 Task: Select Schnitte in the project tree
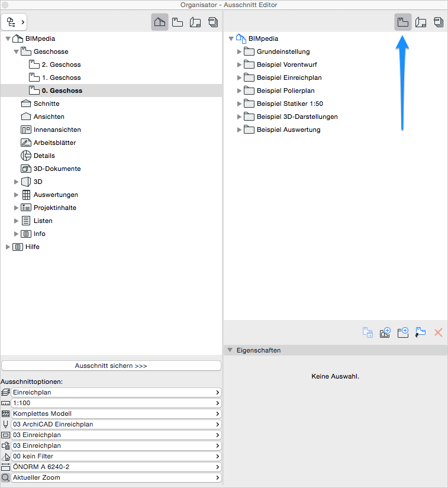pos(46,104)
